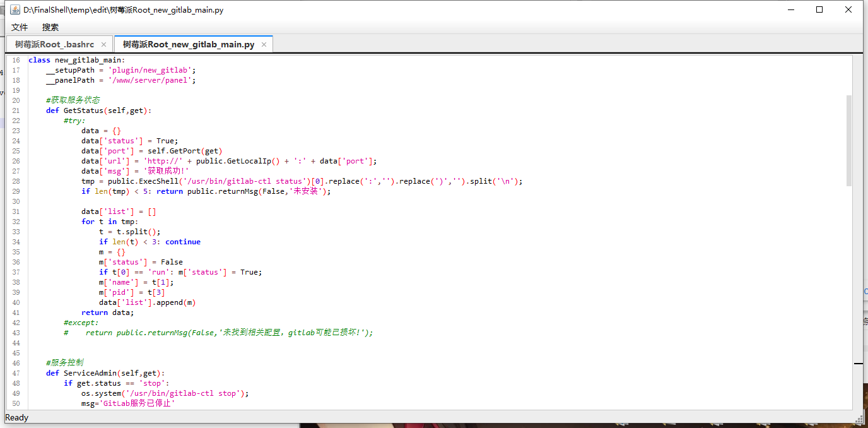Click the data['port'] = self.GetPort(get) line

pyautogui.click(x=152, y=151)
